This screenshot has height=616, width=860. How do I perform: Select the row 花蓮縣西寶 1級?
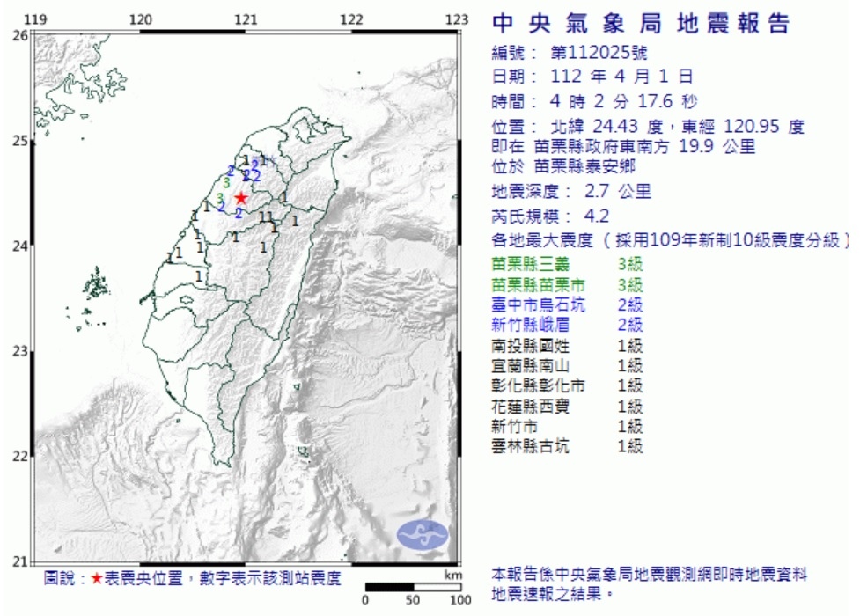point(567,407)
